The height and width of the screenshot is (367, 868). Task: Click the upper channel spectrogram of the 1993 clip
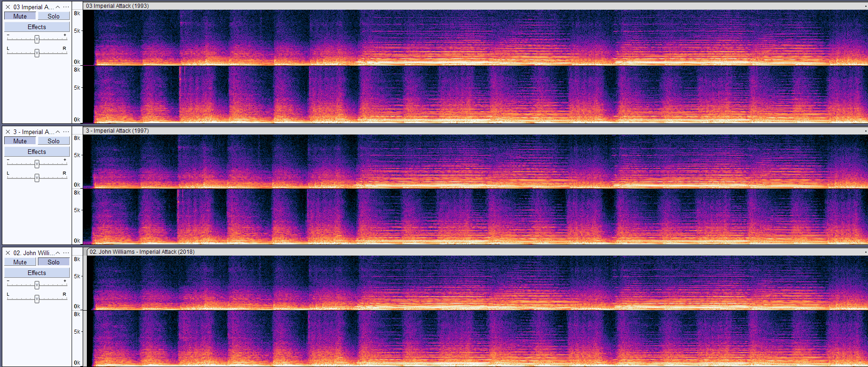point(475,37)
